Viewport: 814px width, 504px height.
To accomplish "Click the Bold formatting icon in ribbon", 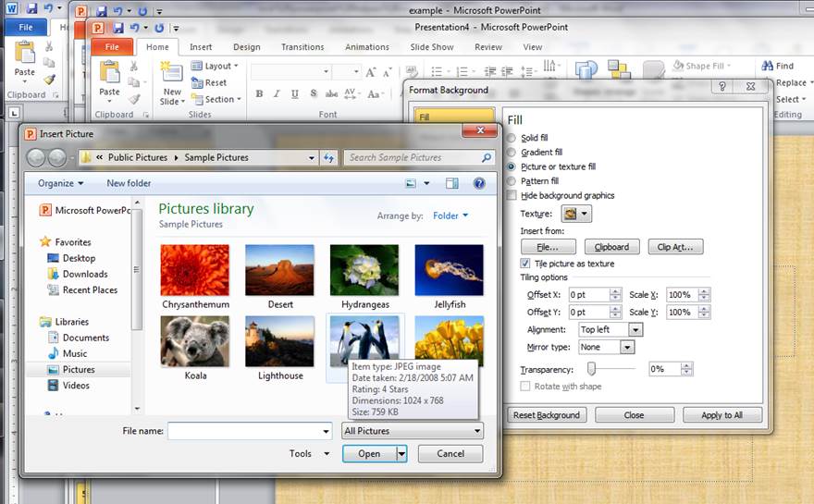I will click(x=259, y=93).
